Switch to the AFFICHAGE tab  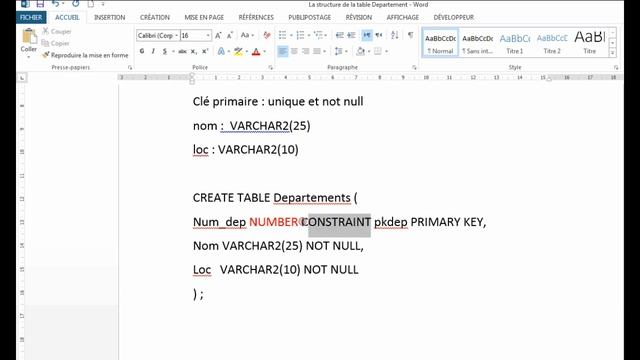pos(403,18)
